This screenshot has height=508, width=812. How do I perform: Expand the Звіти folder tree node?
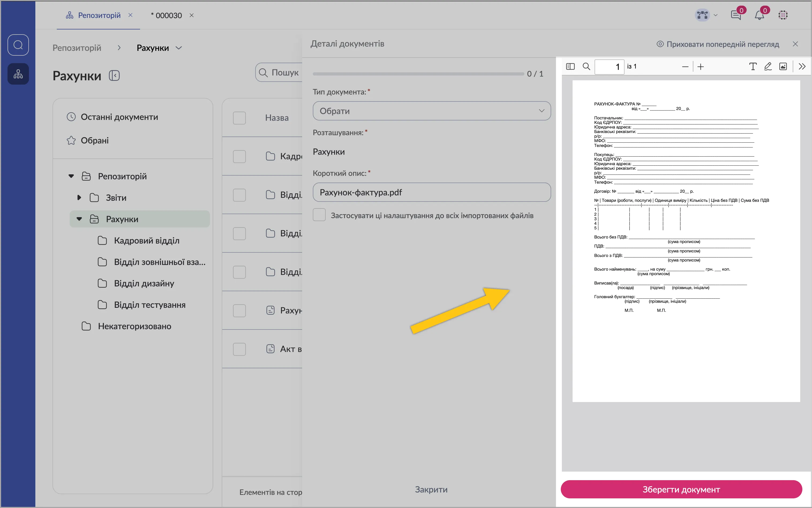point(79,198)
